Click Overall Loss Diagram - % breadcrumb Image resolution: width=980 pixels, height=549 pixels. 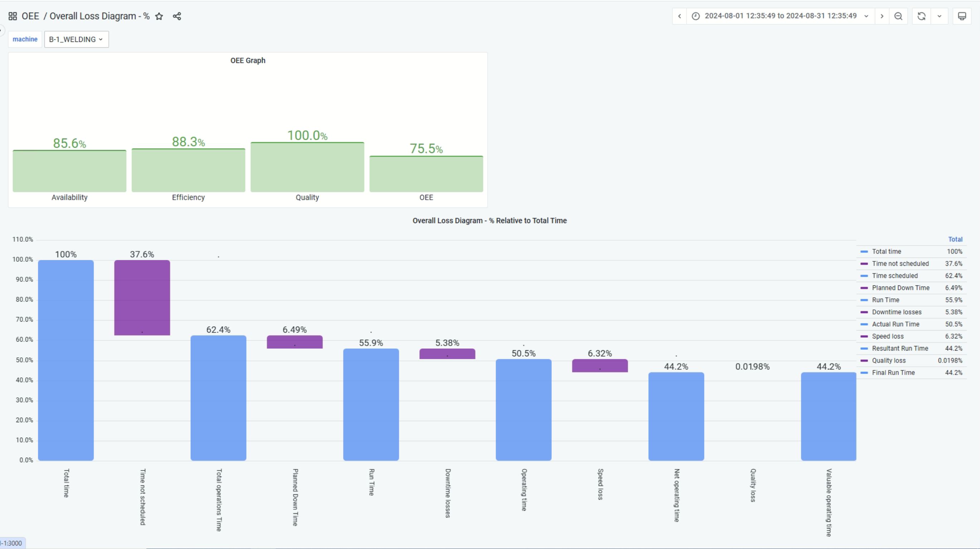click(99, 16)
